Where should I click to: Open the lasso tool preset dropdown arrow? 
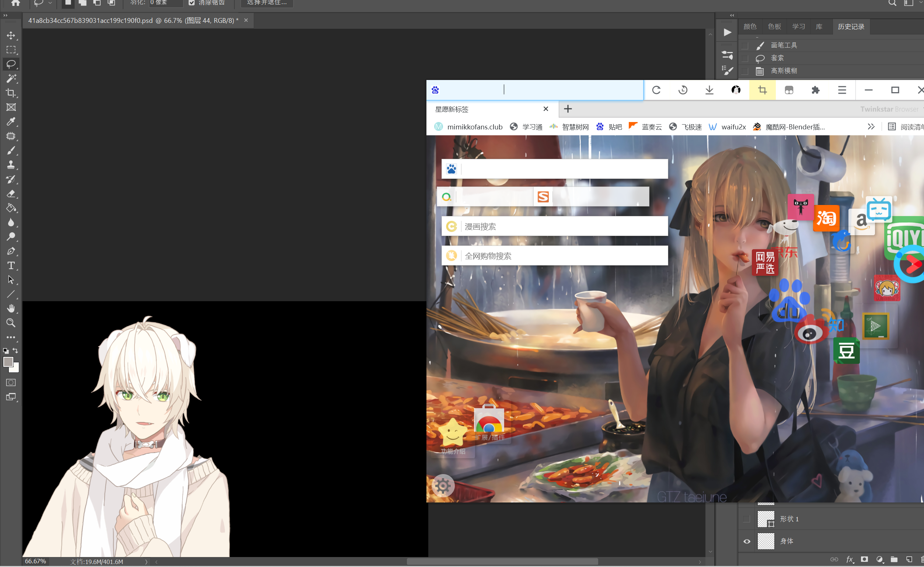click(x=50, y=3)
